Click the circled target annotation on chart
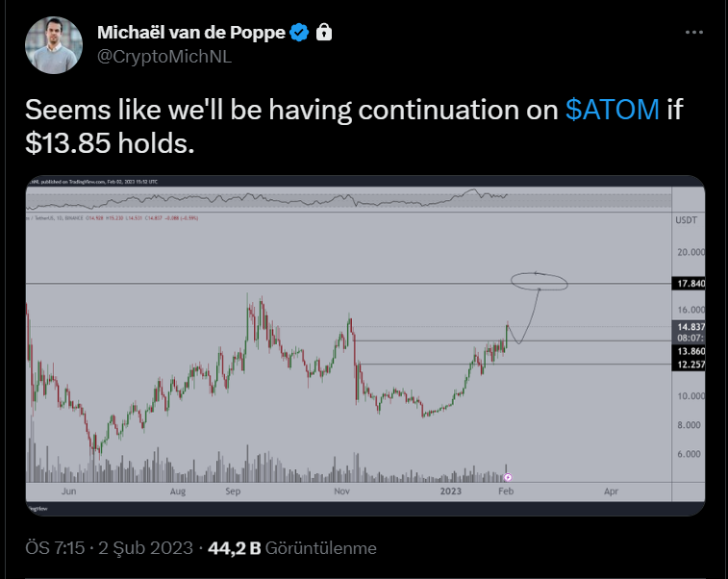The image size is (728, 579). [x=540, y=281]
